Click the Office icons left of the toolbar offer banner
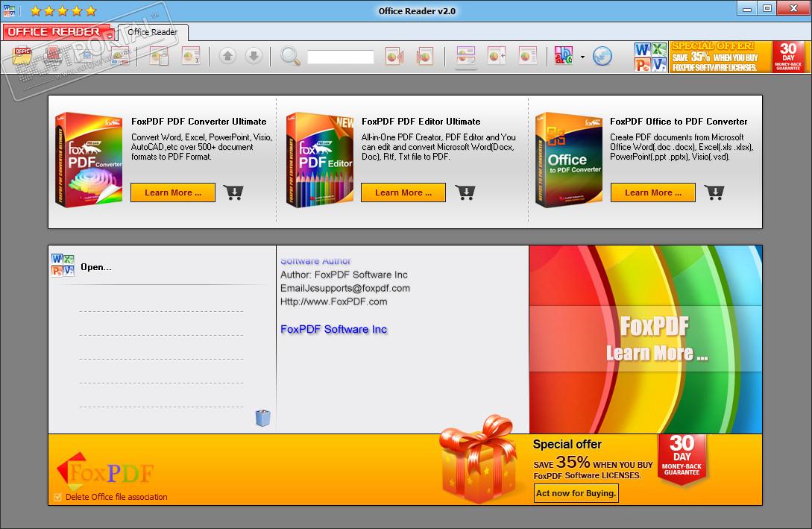The image size is (812, 529). tap(650, 57)
